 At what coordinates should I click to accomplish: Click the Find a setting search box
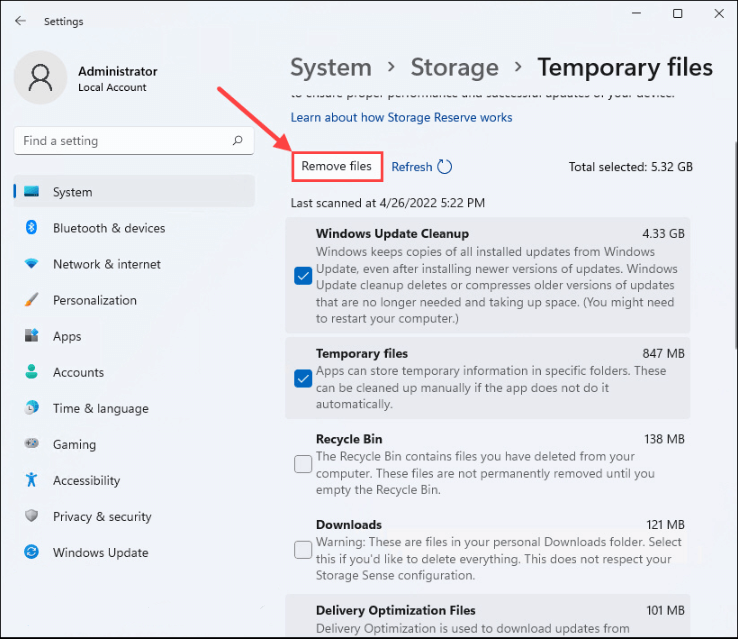[x=125, y=141]
